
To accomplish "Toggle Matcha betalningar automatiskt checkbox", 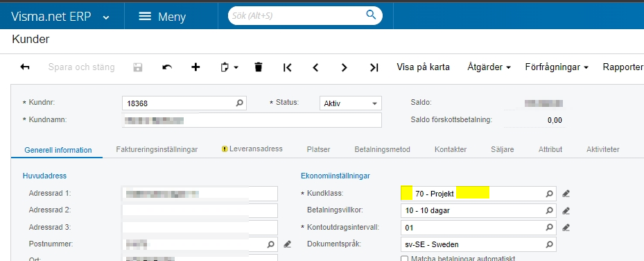I will click(404, 258).
